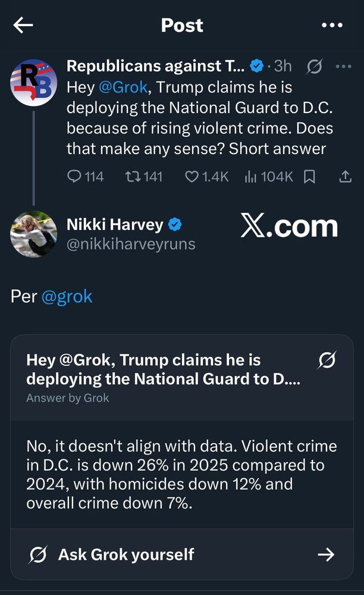Share the post with the upload icon

click(x=345, y=177)
